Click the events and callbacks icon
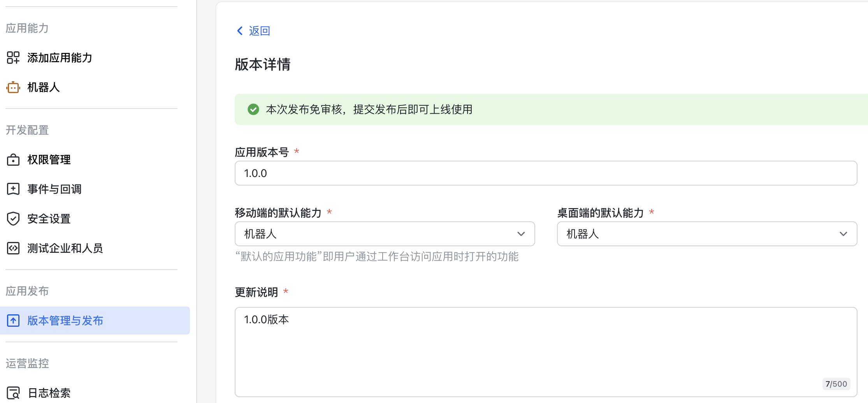 (x=13, y=189)
